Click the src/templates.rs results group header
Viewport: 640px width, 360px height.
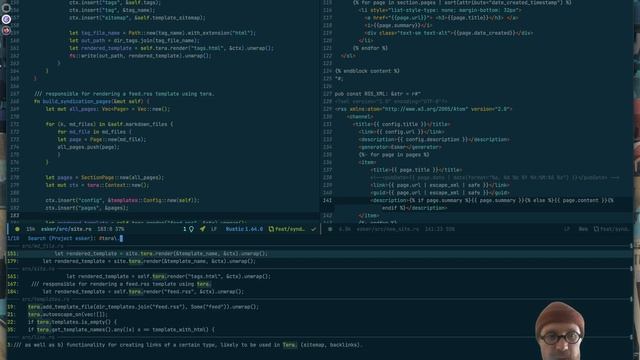[x=45, y=300]
